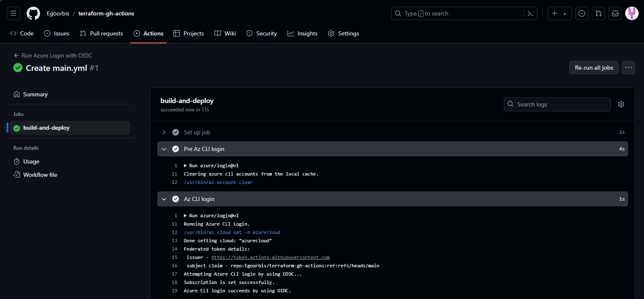Click the user profile avatar
This screenshot has width=644, height=299.
tap(632, 13)
